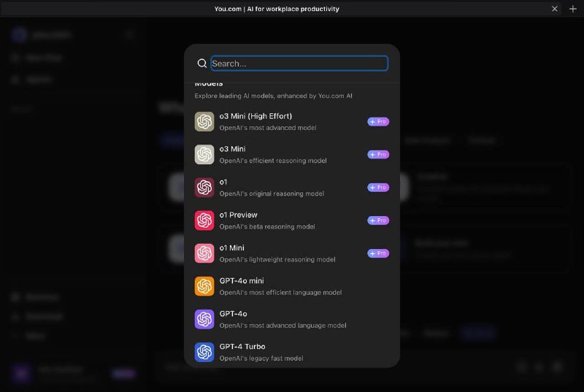Click the Pro badge beside o3 Mini
Image resolution: width=584 pixels, height=392 pixels.
(378, 155)
